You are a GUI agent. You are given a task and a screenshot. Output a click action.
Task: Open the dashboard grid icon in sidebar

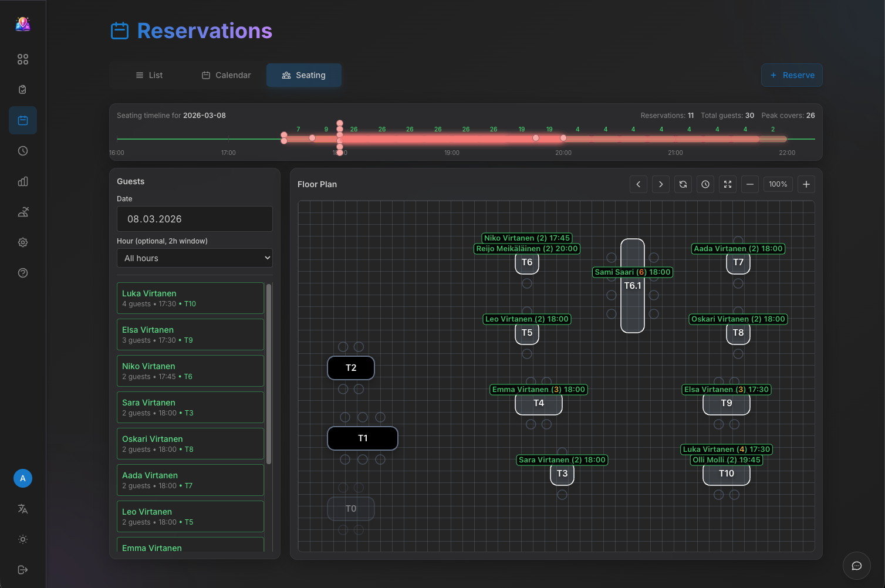pos(23,59)
